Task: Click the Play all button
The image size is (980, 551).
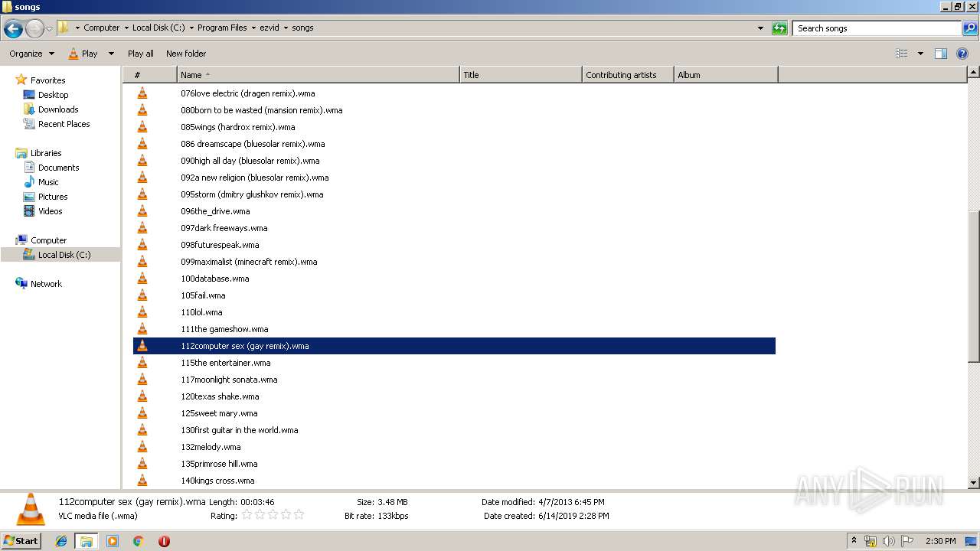Action: point(141,54)
